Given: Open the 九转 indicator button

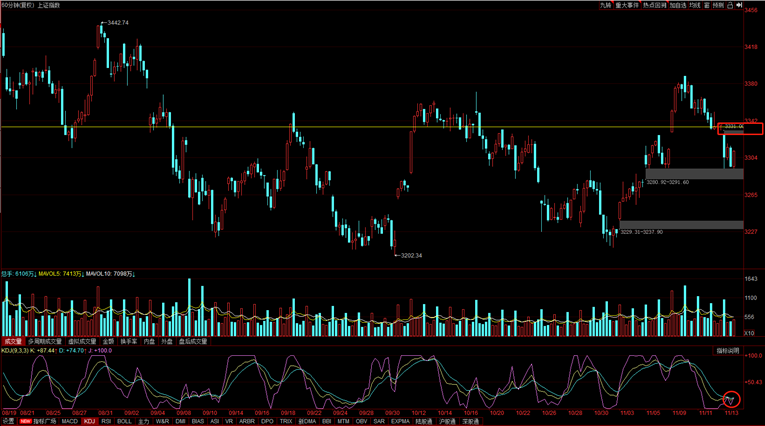Looking at the screenshot, I should click(606, 5).
